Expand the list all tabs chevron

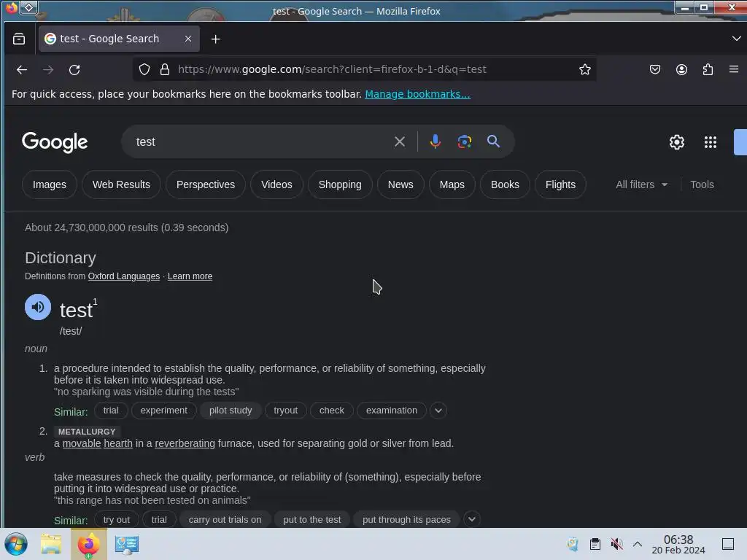click(x=736, y=39)
